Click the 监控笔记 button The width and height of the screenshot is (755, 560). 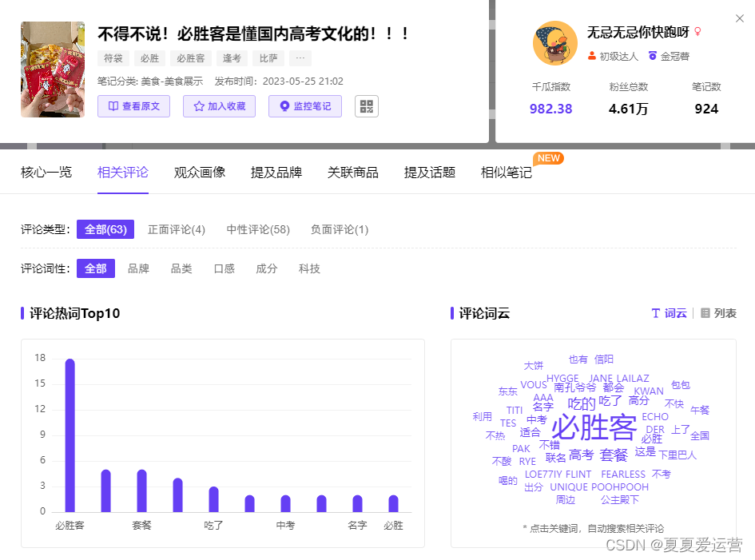coord(304,106)
